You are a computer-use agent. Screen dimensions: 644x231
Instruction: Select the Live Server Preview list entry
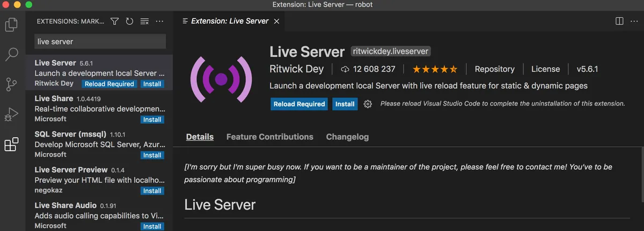coord(99,179)
